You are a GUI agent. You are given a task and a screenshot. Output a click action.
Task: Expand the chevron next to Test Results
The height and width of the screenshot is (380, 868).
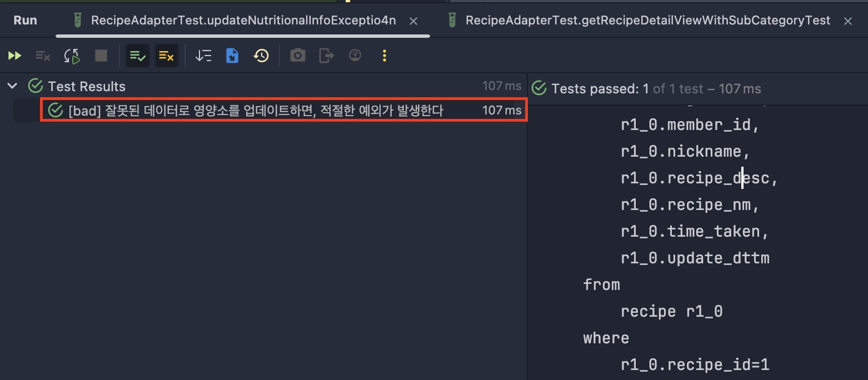12,86
